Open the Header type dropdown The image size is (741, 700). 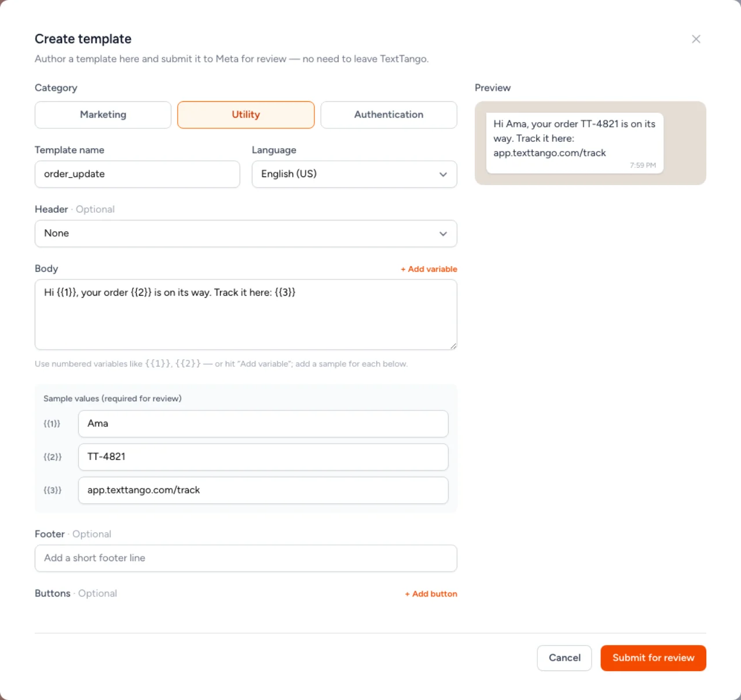(246, 234)
